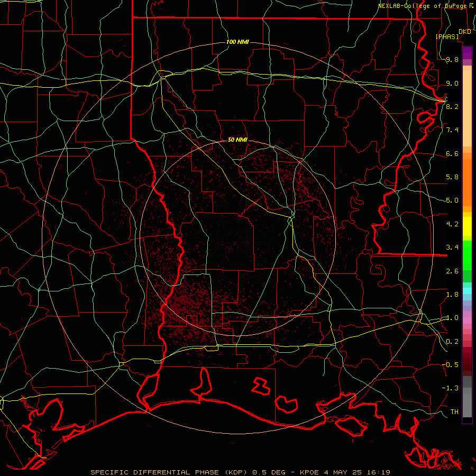Image resolution: width=476 pixels, height=476 pixels.
Task: Click the yellow colorbar segment
Action: (x=467, y=226)
